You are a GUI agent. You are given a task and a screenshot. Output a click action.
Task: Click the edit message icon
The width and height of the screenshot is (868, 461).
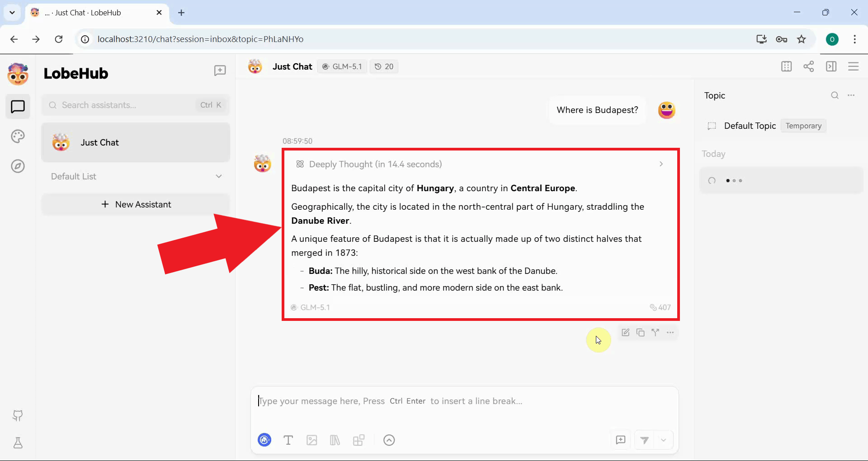point(625,333)
